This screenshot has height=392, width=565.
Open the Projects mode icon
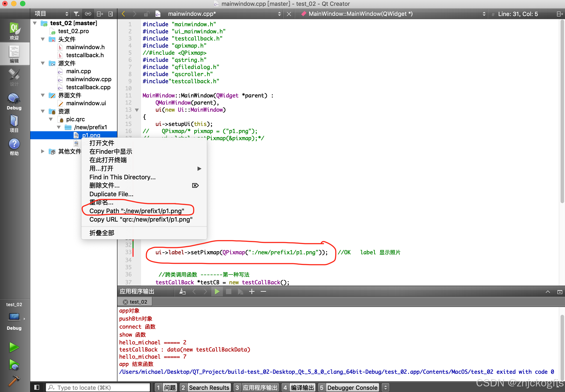point(14,123)
